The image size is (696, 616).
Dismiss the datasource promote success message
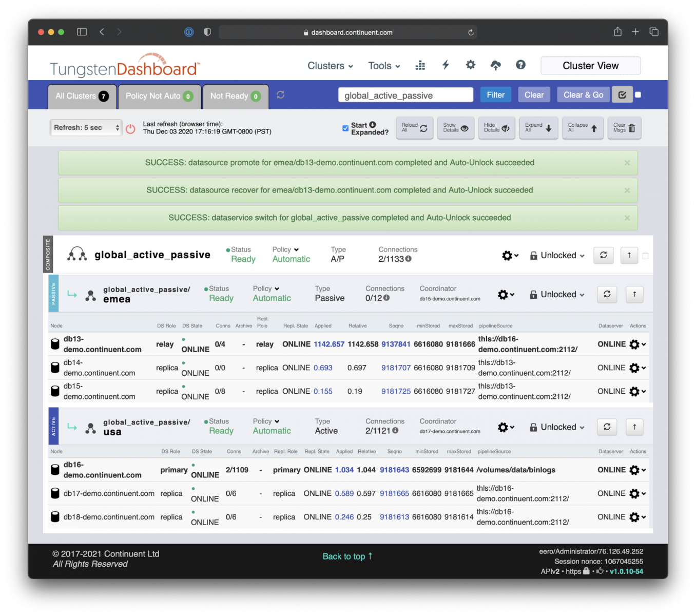pos(627,163)
